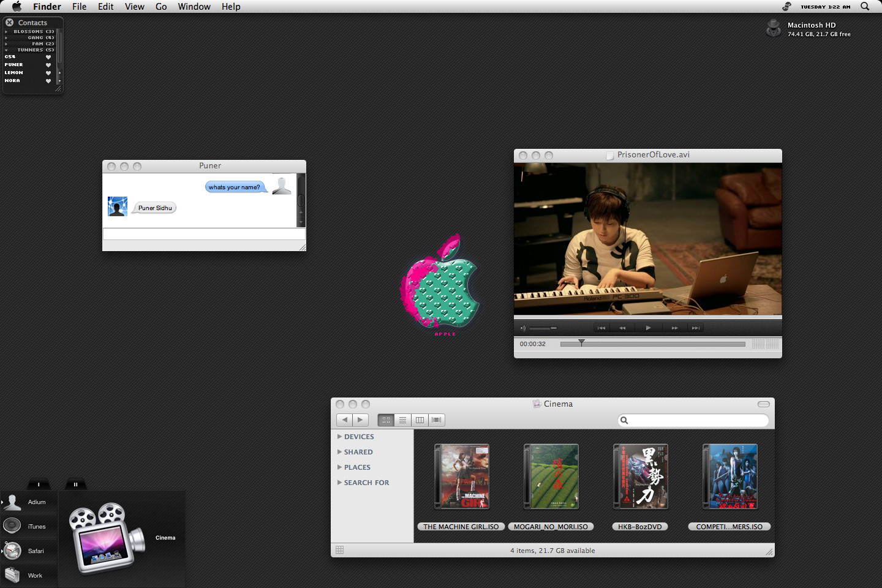Expand the BLOSSOMS contact group
Image resolution: width=882 pixels, height=588 pixels.
click(6, 31)
